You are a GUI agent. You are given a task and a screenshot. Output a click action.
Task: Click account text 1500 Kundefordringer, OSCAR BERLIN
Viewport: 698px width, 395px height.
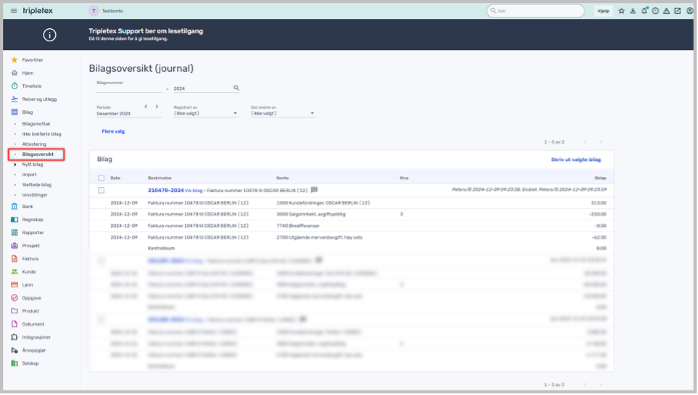tap(323, 203)
